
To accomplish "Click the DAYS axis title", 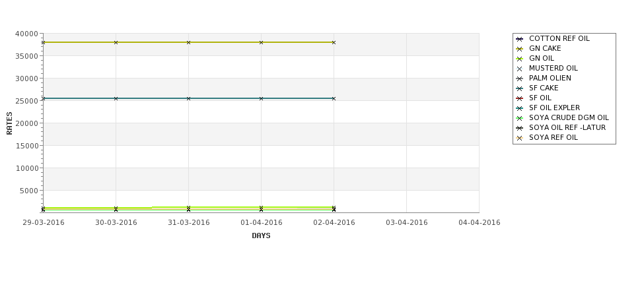I will pos(261,236).
